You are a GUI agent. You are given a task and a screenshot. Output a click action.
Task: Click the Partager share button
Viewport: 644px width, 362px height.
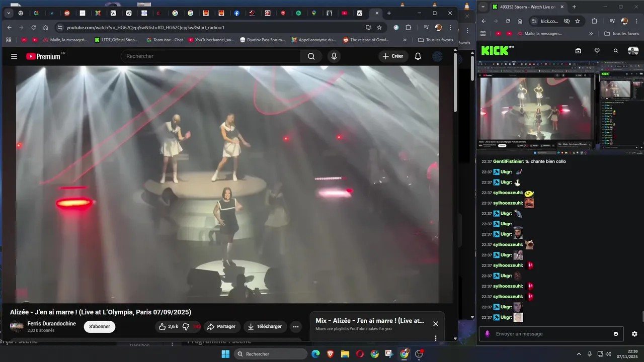(221, 327)
